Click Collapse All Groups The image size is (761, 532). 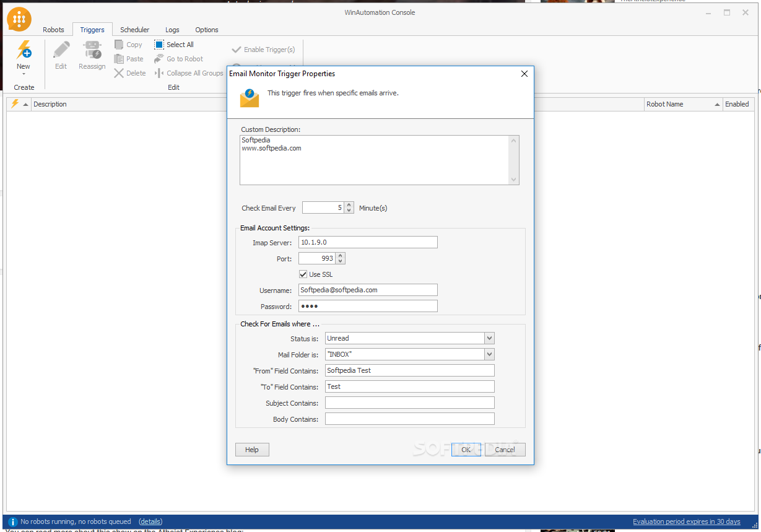coord(189,73)
